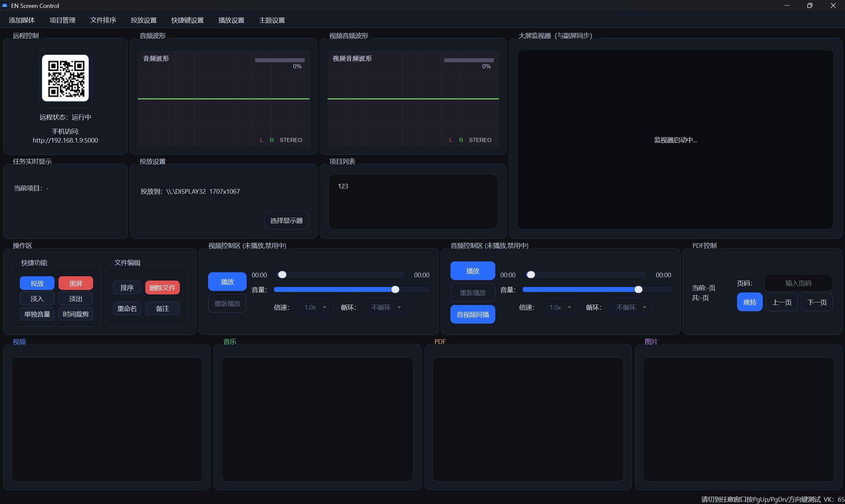845x504 pixels.
Task: Click the audio progress slider handle
Action: [531, 274]
